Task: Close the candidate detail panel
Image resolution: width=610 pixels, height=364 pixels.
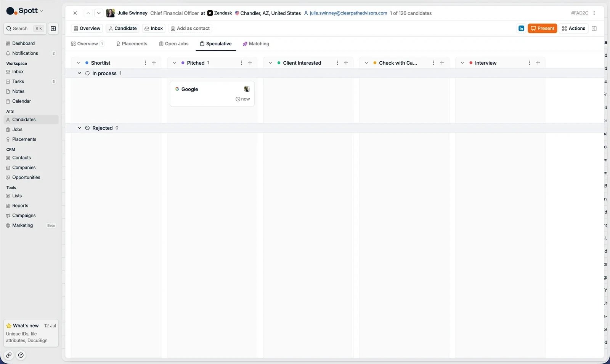Action: 75,13
